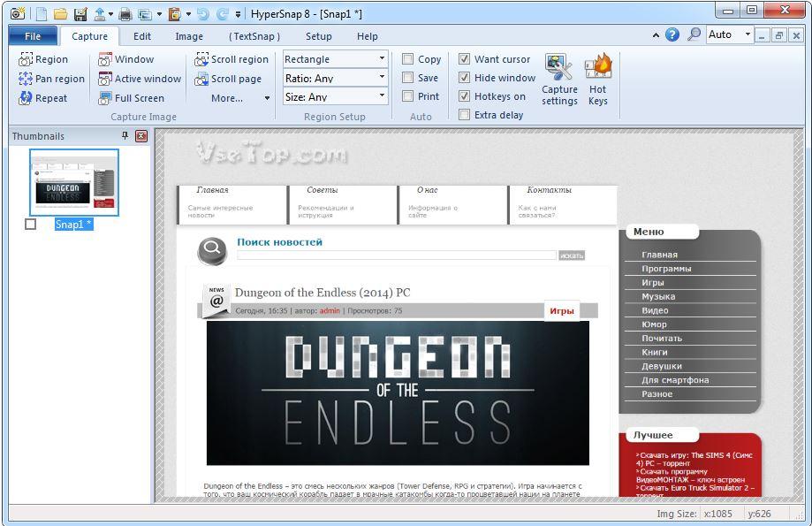Open the Help tab

[x=368, y=36]
